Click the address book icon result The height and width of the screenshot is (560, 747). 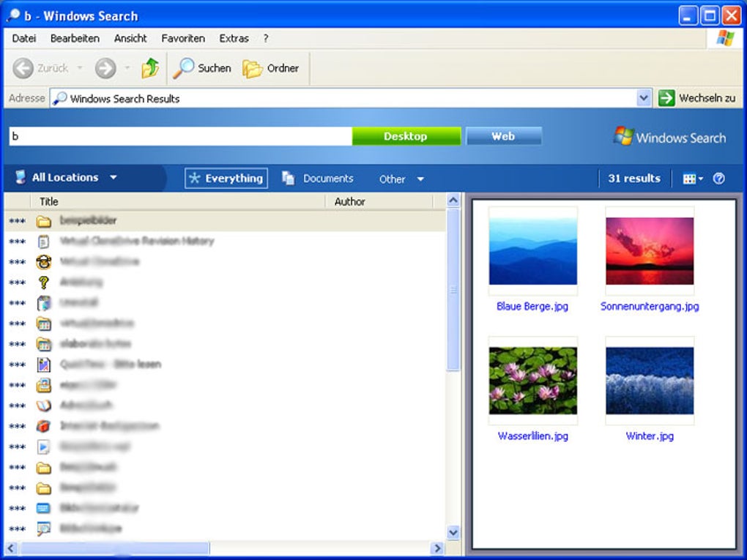[43, 406]
